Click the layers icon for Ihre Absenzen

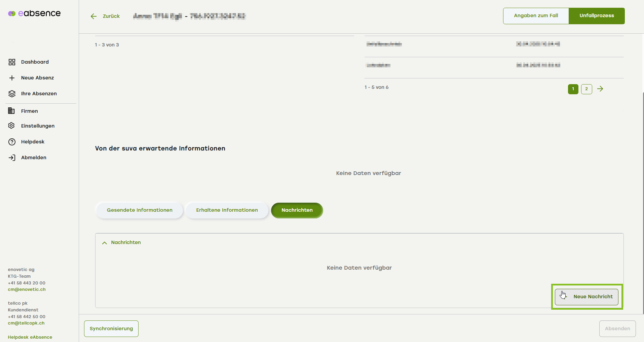click(12, 94)
